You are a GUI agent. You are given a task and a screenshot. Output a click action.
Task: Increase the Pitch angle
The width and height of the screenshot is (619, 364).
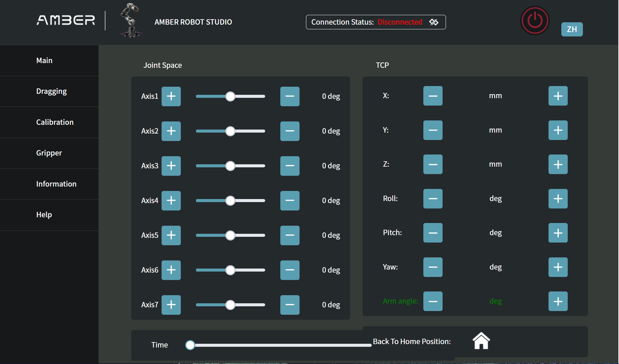click(558, 233)
